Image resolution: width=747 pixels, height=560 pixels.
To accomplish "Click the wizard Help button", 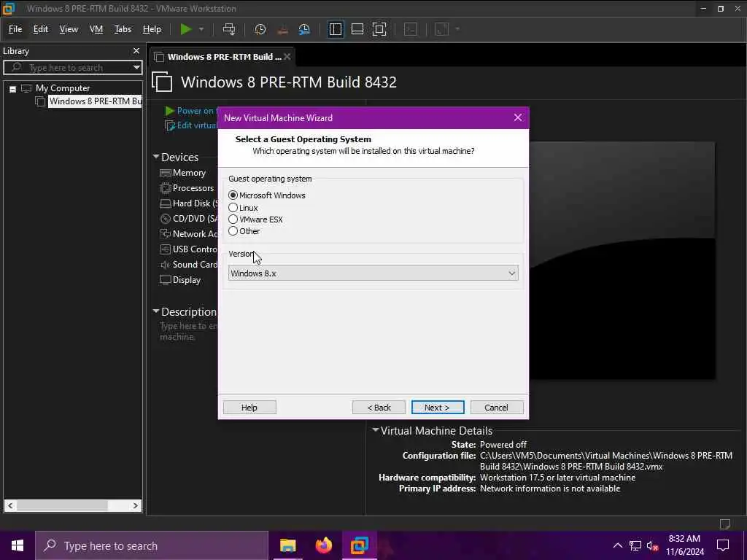I will pyautogui.click(x=249, y=408).
